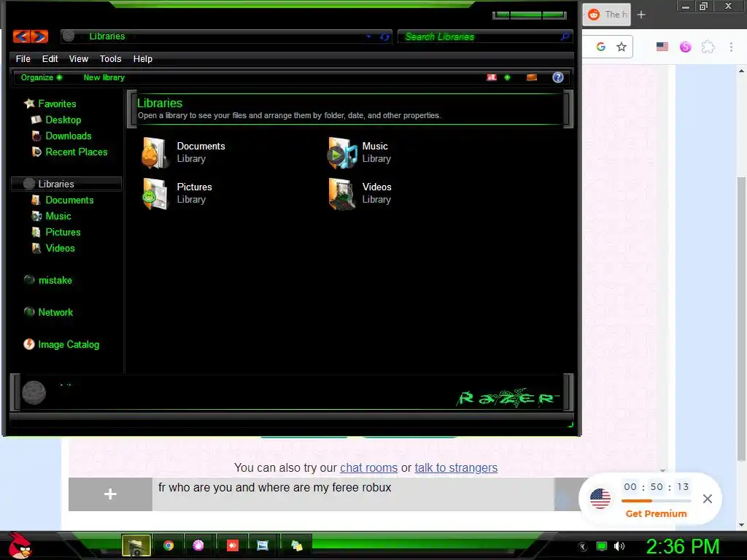The width and height of the screenshot is (747, 560).
Task: Show hidden tray icons arrow
Action: [x=582, y=547]
